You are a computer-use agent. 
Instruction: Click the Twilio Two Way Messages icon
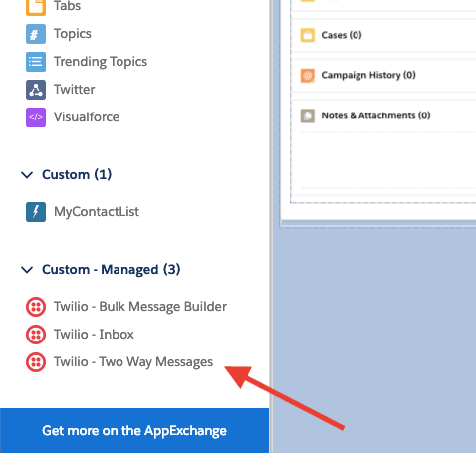(x=36, y=362)
